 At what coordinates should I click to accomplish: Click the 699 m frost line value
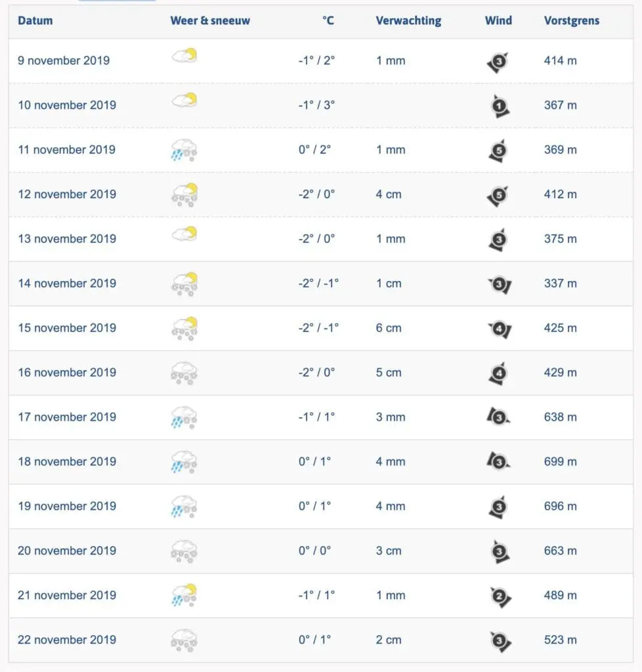click(560, 461)
